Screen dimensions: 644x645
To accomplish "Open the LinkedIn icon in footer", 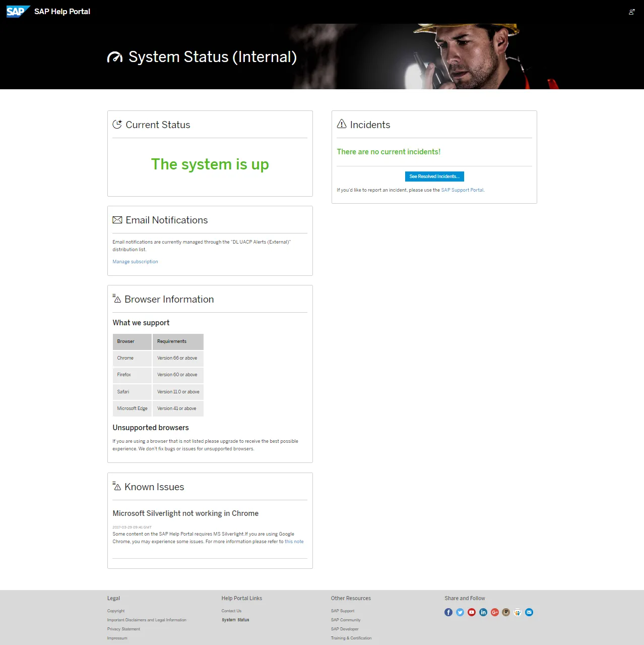I will (x=483, y=612).
